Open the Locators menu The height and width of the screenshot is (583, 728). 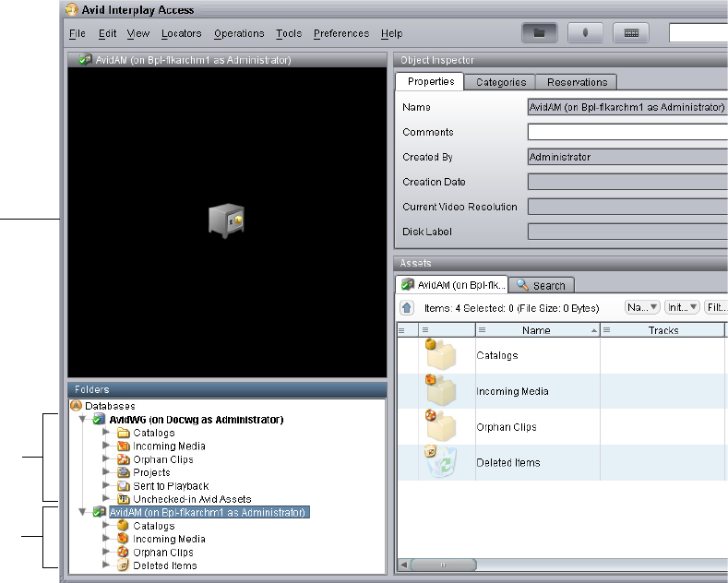tap(182, 33)
